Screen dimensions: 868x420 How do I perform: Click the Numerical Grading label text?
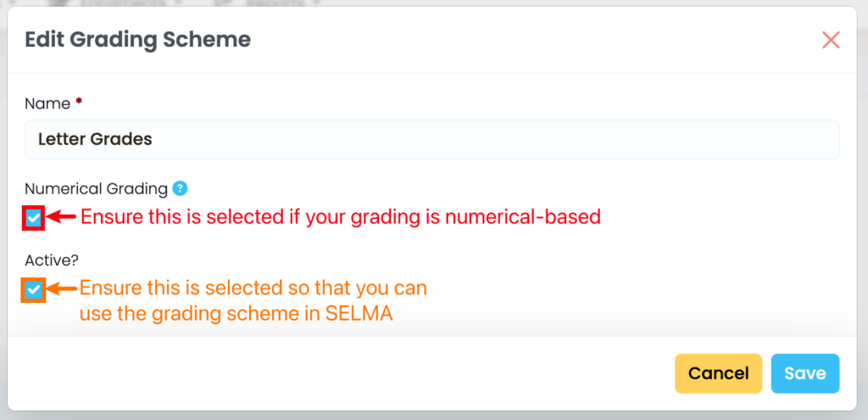point(96,188)
